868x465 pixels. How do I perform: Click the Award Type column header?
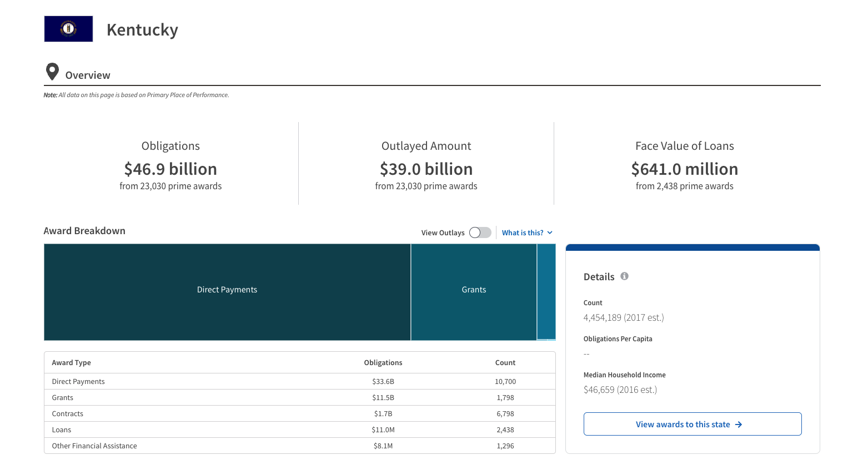click(x=72, y=363)
